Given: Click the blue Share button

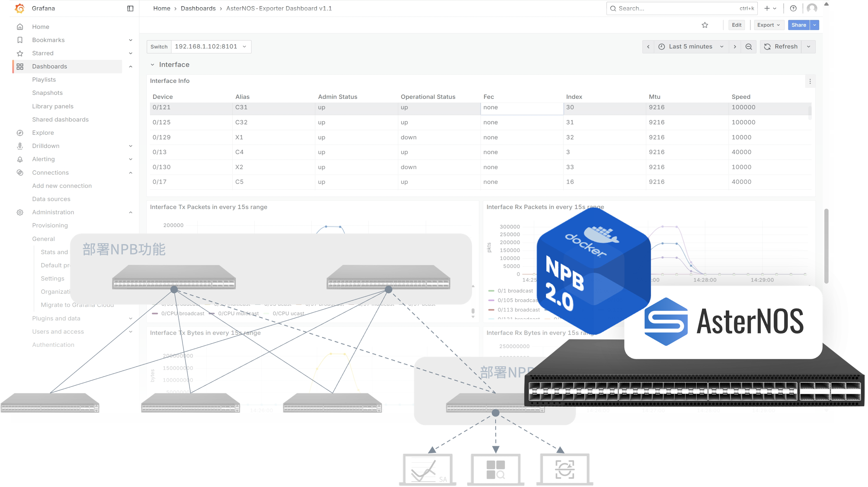Looking at the screenshot, I should click(798, 25).
